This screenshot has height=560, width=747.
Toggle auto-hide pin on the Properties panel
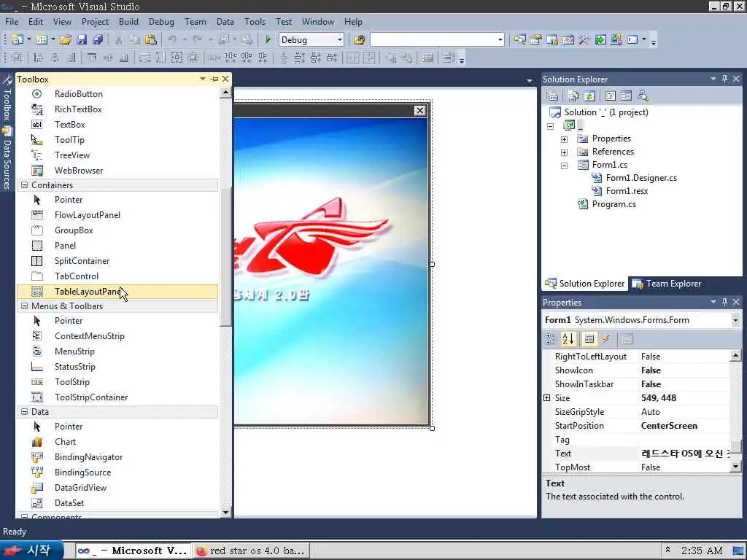point(724,302)
